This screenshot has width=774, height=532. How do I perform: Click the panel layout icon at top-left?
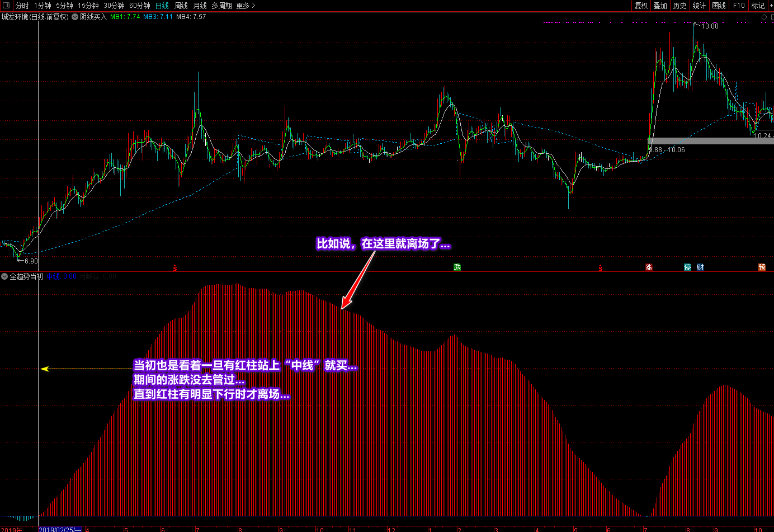coord(6,6)
